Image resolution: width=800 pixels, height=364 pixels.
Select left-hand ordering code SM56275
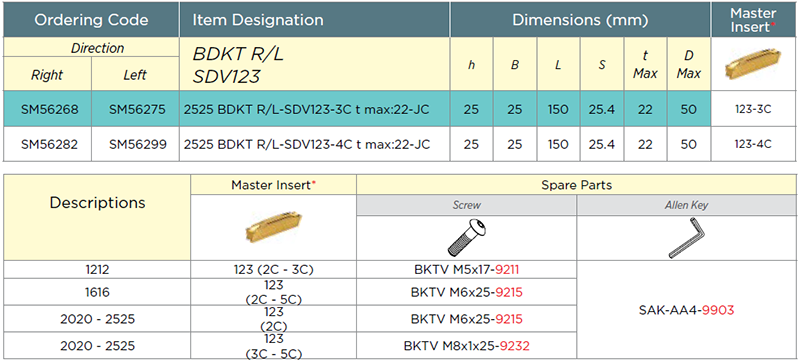pyautogui.click(x=135, y=109)
